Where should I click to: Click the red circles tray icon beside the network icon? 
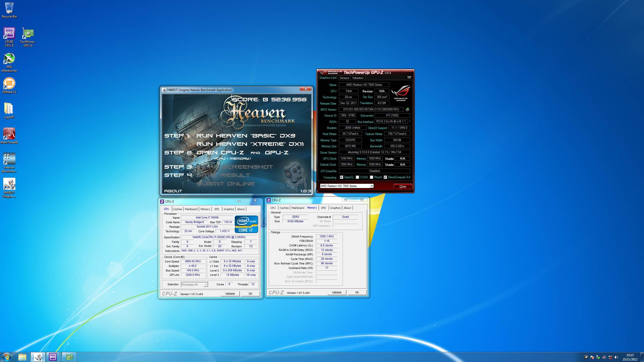[x=604, y=357]
